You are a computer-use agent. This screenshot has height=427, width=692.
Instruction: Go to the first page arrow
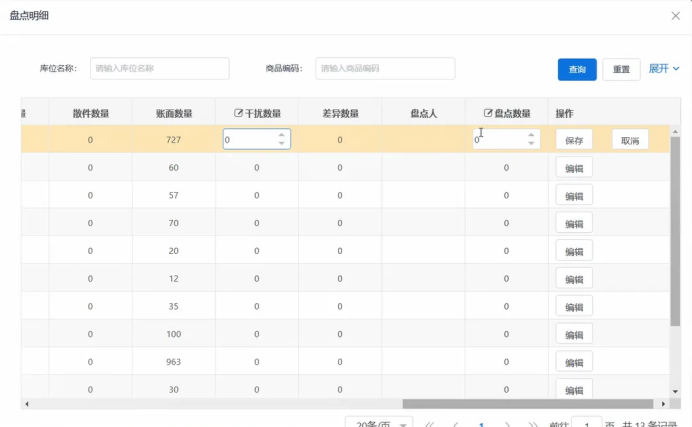click(429, 424)
